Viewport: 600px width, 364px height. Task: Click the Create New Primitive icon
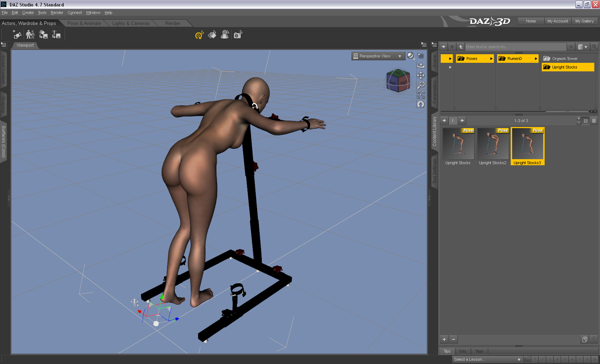[17, 34]
